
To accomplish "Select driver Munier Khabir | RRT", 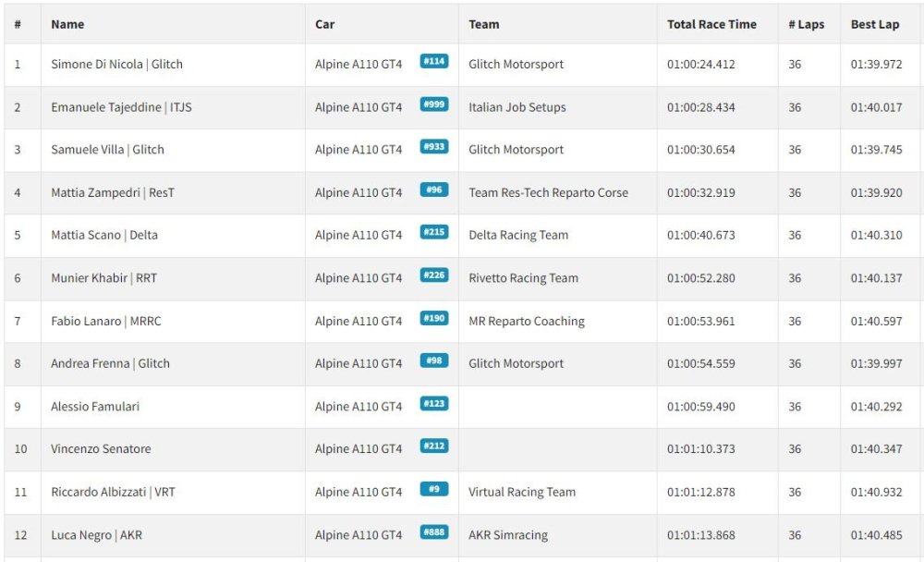I will pos(103,278).
